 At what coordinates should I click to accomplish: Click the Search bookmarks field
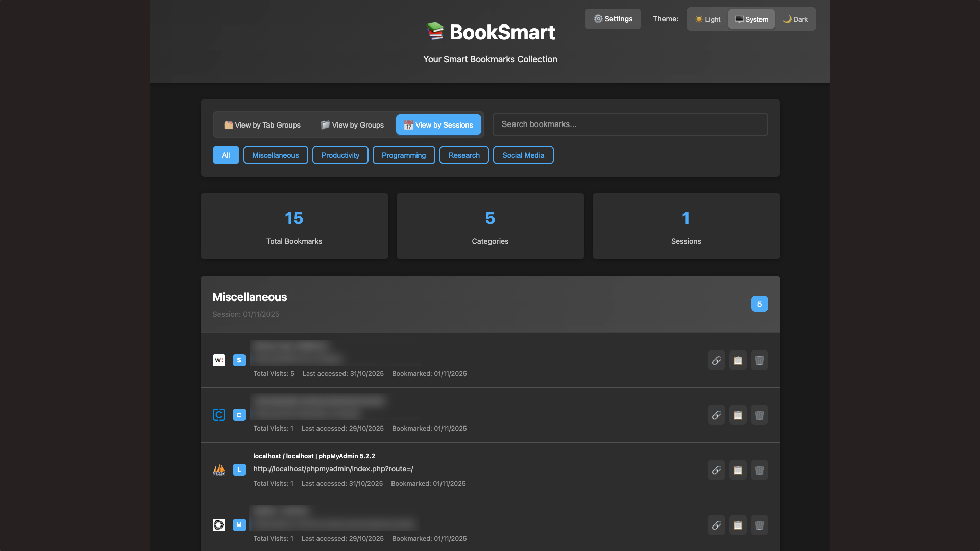pos(629,124)
